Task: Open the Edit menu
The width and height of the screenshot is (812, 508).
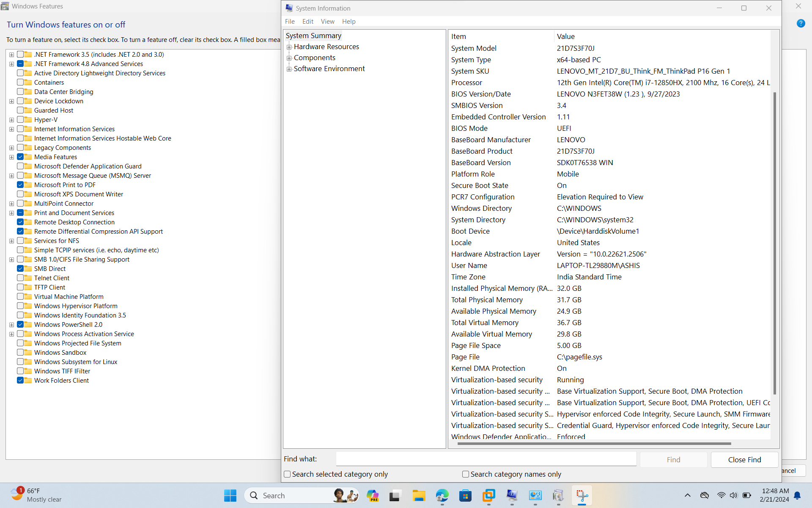Action: point(308,22)
